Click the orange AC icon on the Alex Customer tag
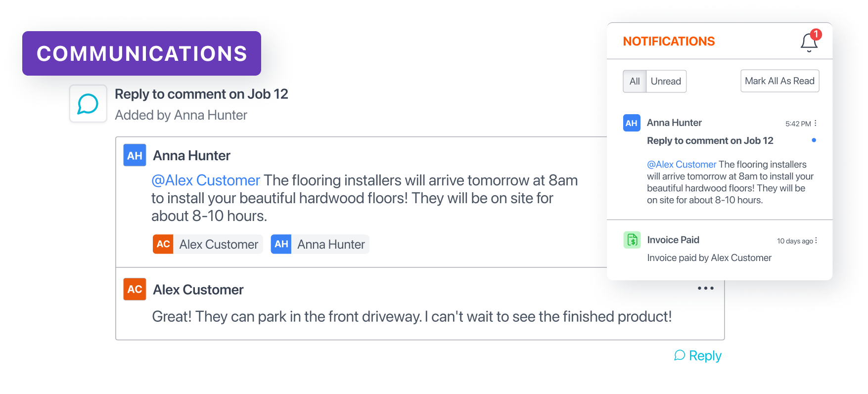Screen dimensions: 868x394 pyautogui.click(x=163, y=244)
